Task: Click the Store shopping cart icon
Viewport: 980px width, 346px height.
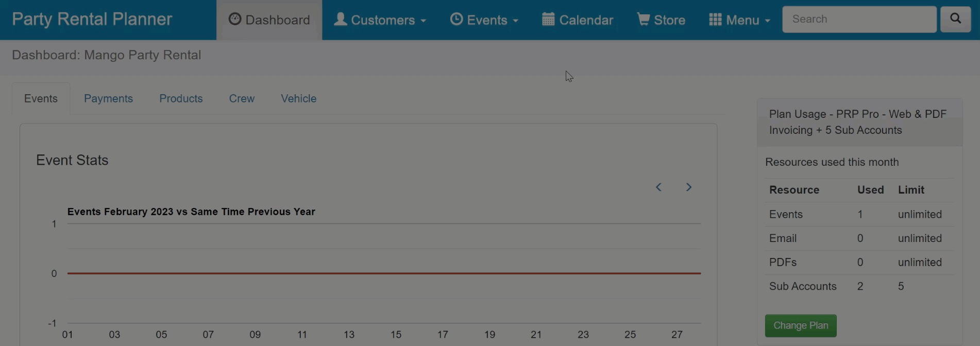Action: [x=643, y=19]
